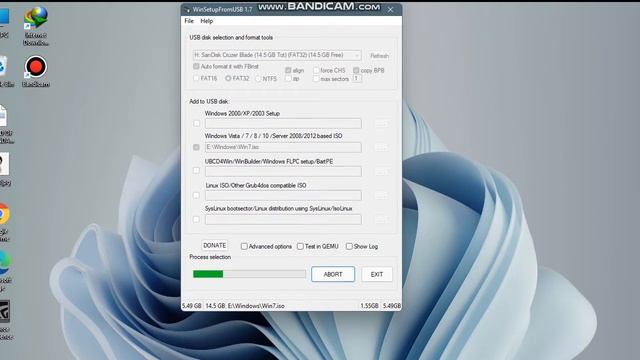
Task: Browse for Windows Vista/7/8/10 ISO file
Action: point(381,147)
